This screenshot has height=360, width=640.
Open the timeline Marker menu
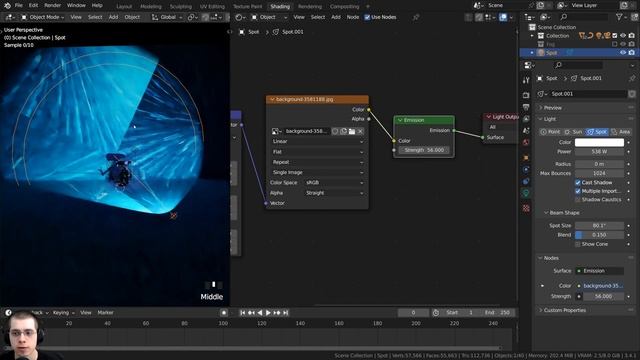[105, 313]
